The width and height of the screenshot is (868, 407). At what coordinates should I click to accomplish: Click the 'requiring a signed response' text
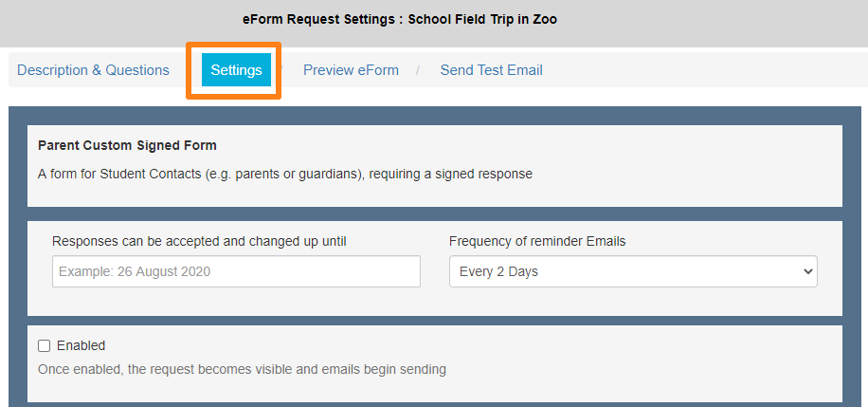(x=451, y=174)
